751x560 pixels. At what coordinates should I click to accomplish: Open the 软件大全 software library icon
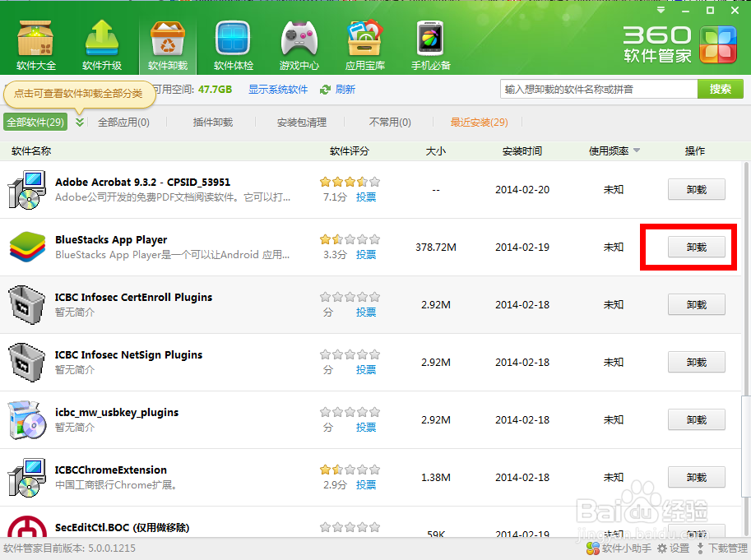pos(35,45)
